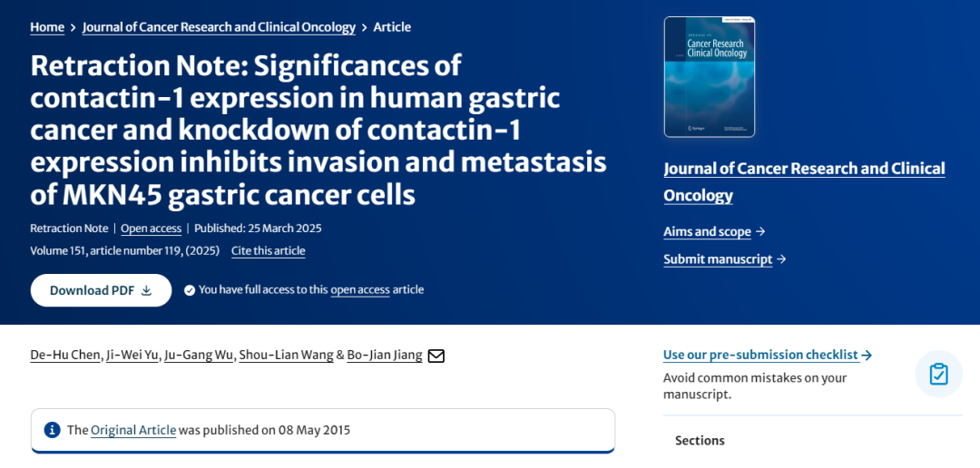This screenshot has width=980, height=468.
Task: Open the Cite this article link
Action: pyautogui.click(x=268, y=251)
